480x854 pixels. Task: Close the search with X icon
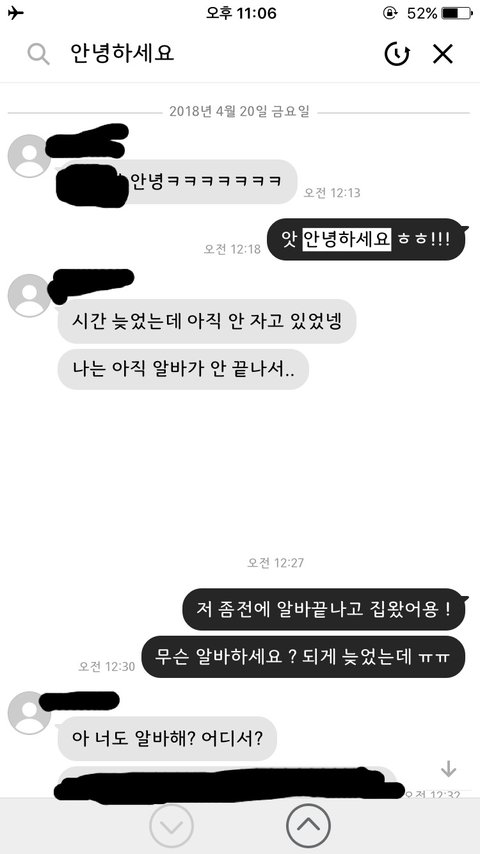443,54
